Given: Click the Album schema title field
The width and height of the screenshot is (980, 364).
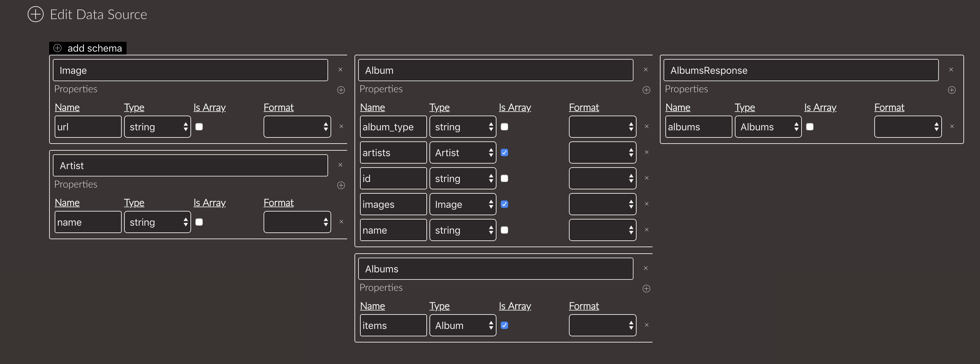Looking at the screenshot, I should (496, 70).
